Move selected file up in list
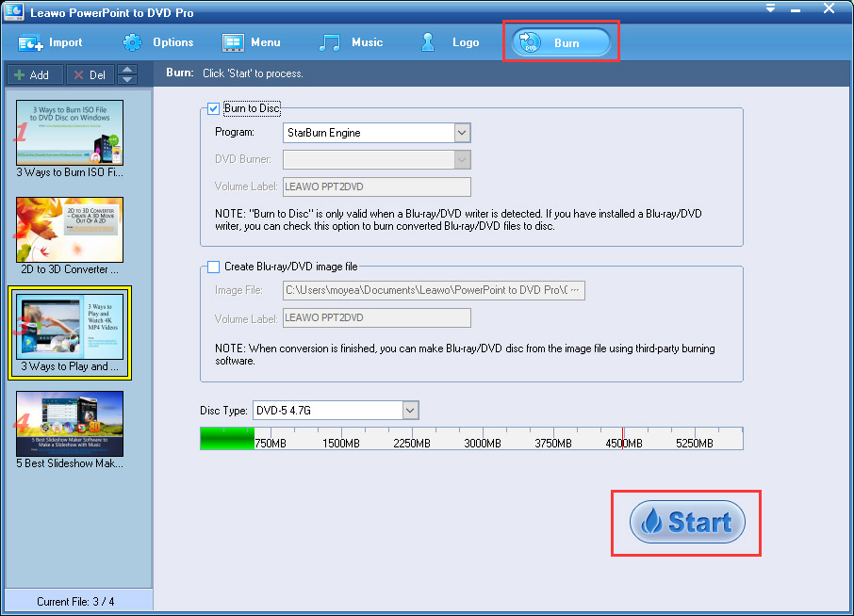854x616 pixels. tap(127, 70)
